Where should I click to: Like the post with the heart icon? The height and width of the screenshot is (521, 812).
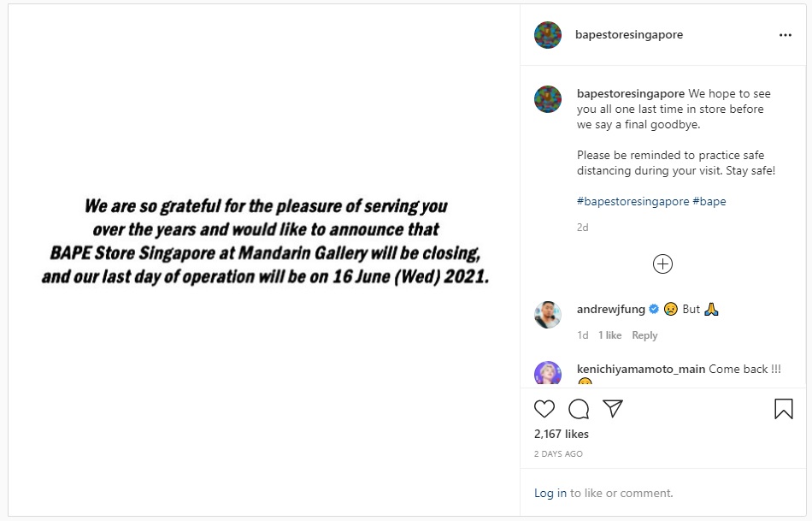click(544, 409)
